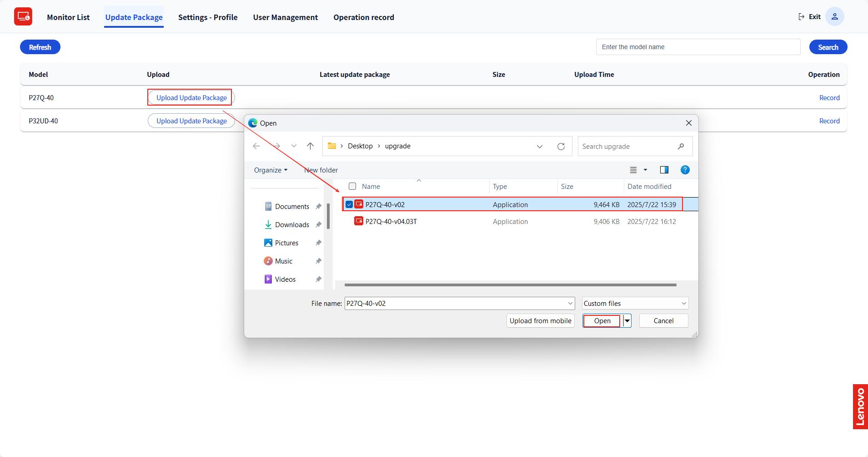Viewport: 868px width, 457px height.
Task: Open the Operation record tab
Action: click(363, 17)
